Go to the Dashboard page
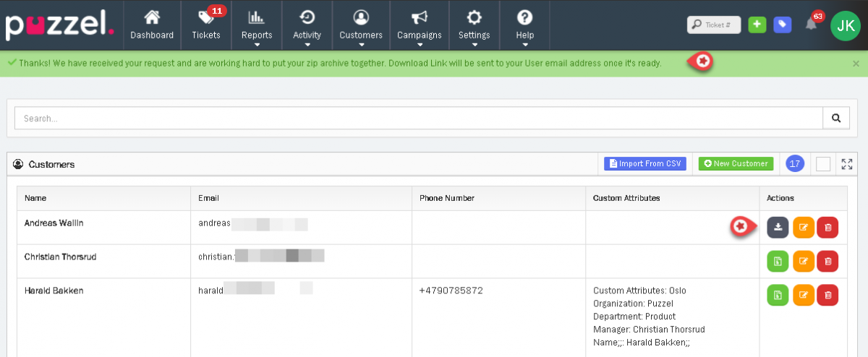The height and width of the screenshot is (357, 868). 152,25
